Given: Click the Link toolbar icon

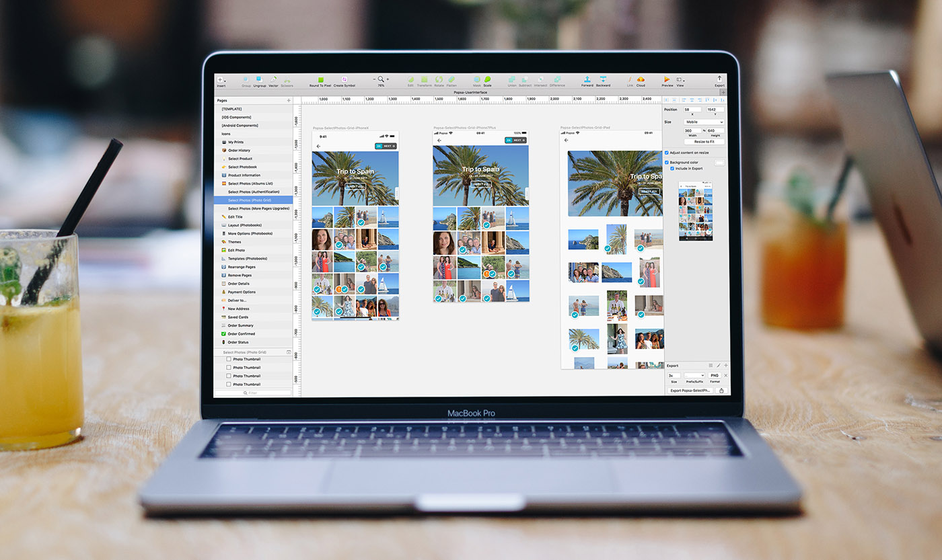Looking at the screenshot, I should pos(630,79).
